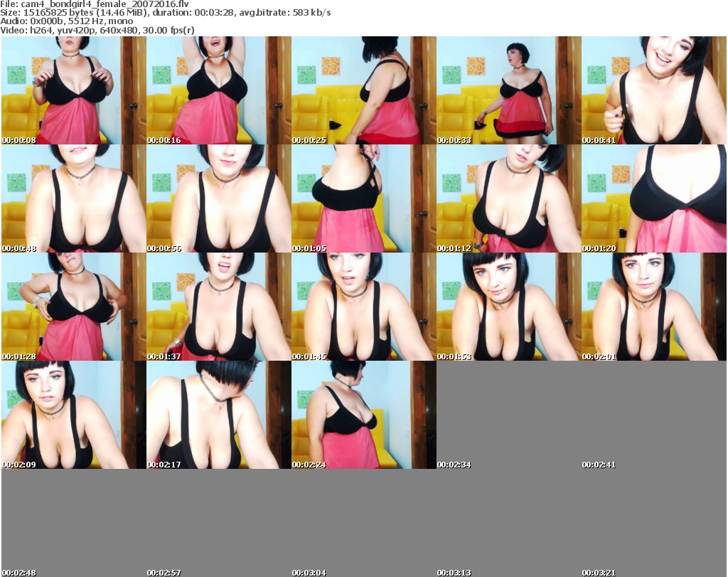The height and width of the screenshot is (577, 728).
Task: Click the thumbnail stamped 00:02:17
Action: point(219,415)
